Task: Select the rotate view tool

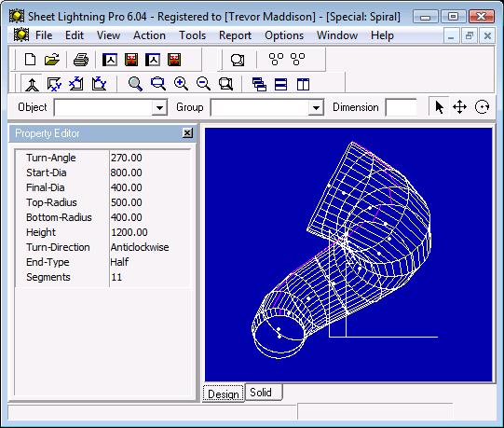Action: pos(482,107)
